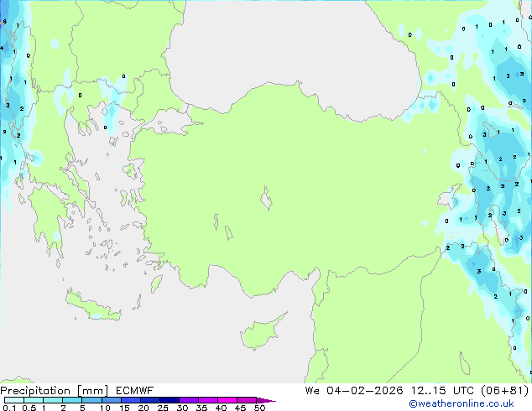Click the date text '04-02-2026'

click(365, 391)
